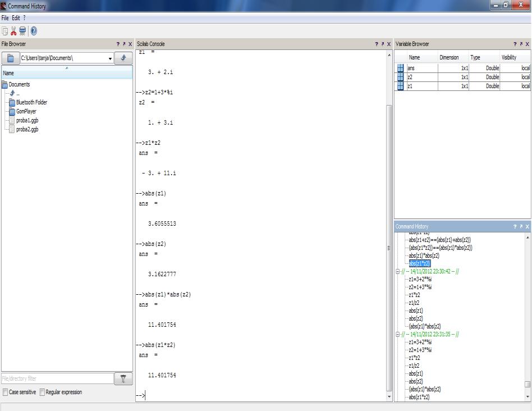Go to the parent directory with the up-arrow button
Image resolution: width=532 pixels, height=411 pixels.
(x=123, y=58)
